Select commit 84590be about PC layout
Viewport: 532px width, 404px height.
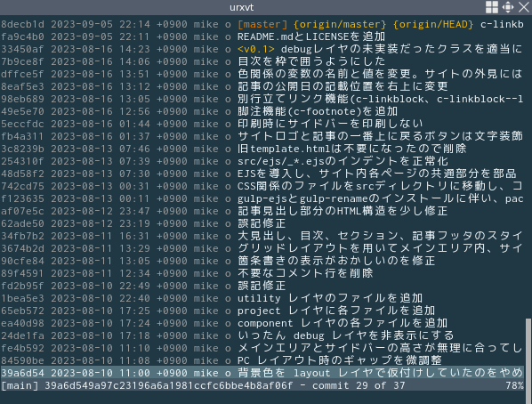click(x=262, y=360)
